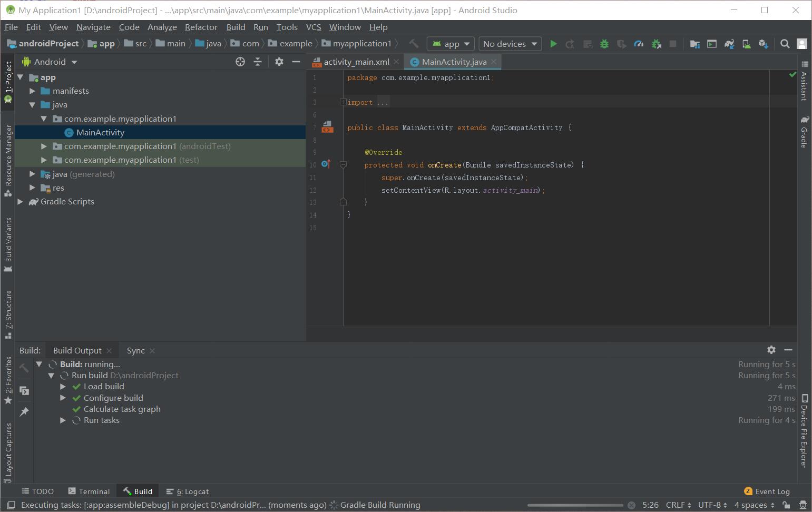Start debugging with the green bug icon

click(x=604, y=44)
